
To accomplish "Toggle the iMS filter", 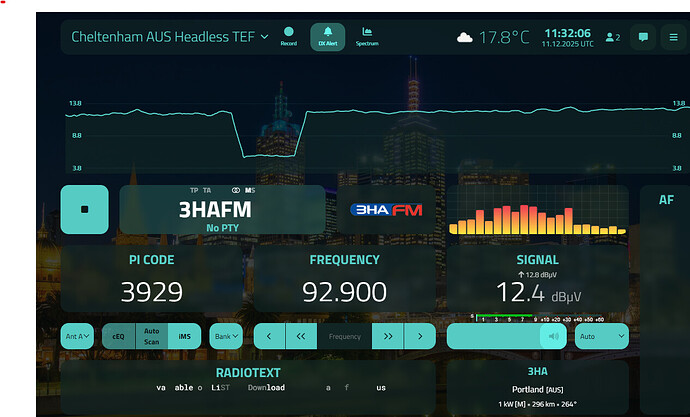I will [184, 337].
